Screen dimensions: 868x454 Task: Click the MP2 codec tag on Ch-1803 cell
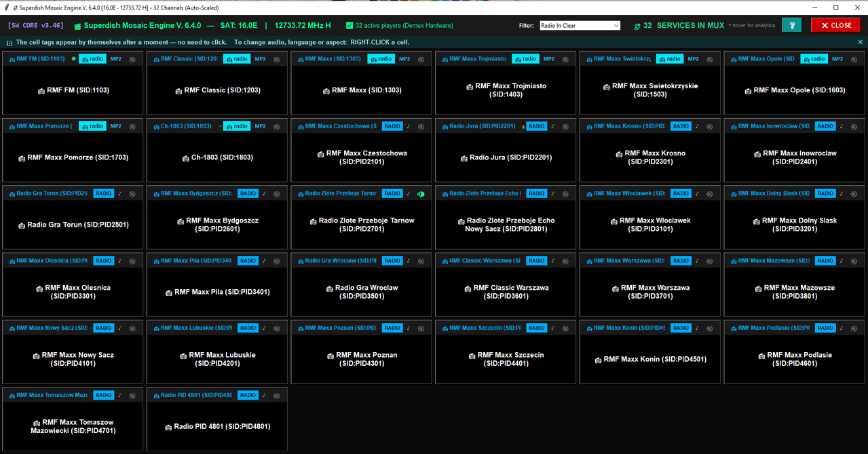pos(261,126)
